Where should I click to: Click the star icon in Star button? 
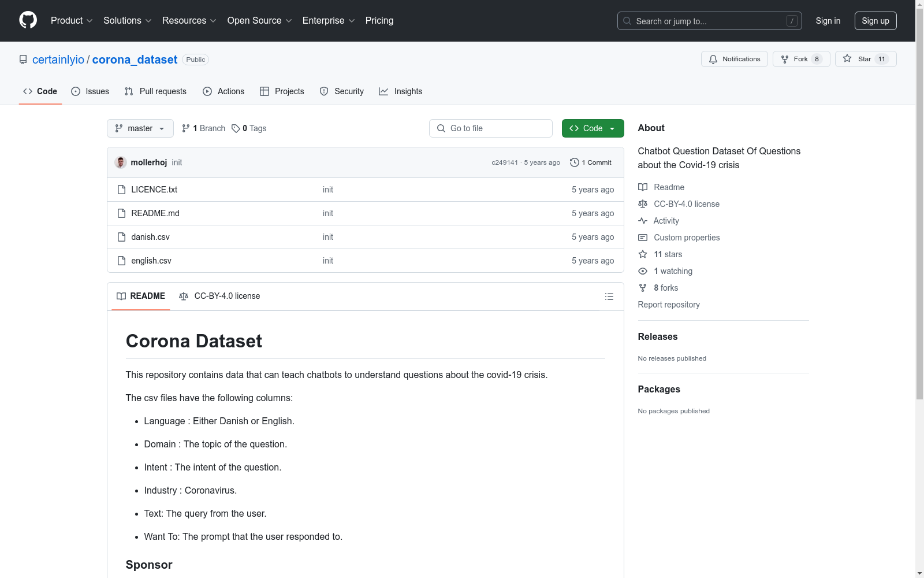[x=847, y=58]
